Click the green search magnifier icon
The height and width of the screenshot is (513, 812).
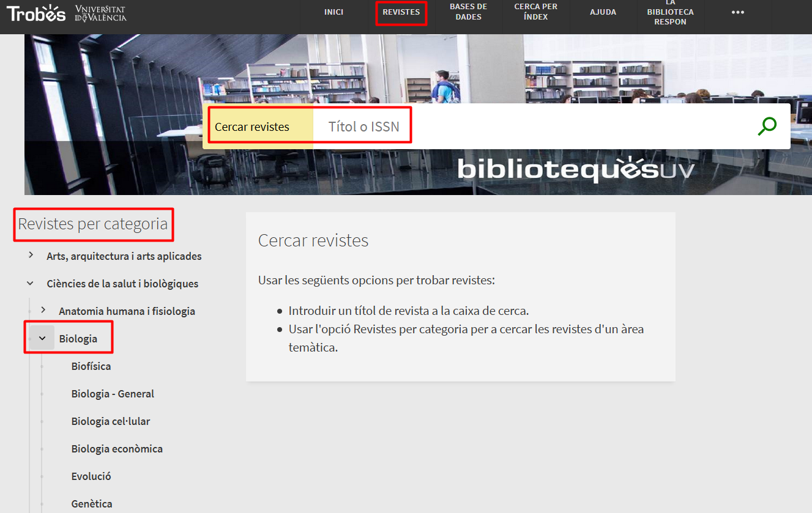pos(767,126)
